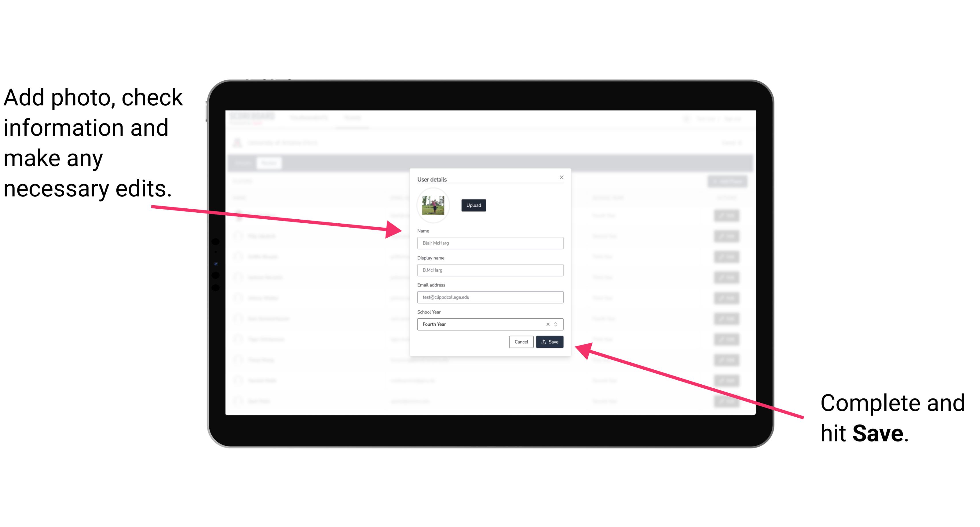Expand the School Year combo box
The image size is (980, 527).
557,323
